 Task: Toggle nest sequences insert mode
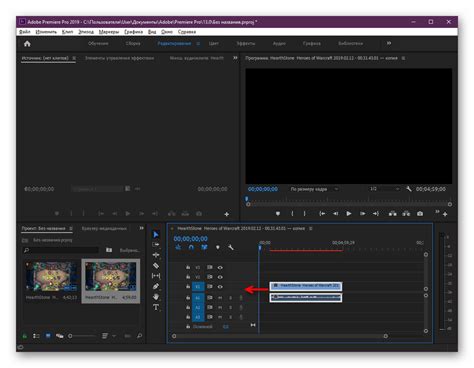pos(178,247)
